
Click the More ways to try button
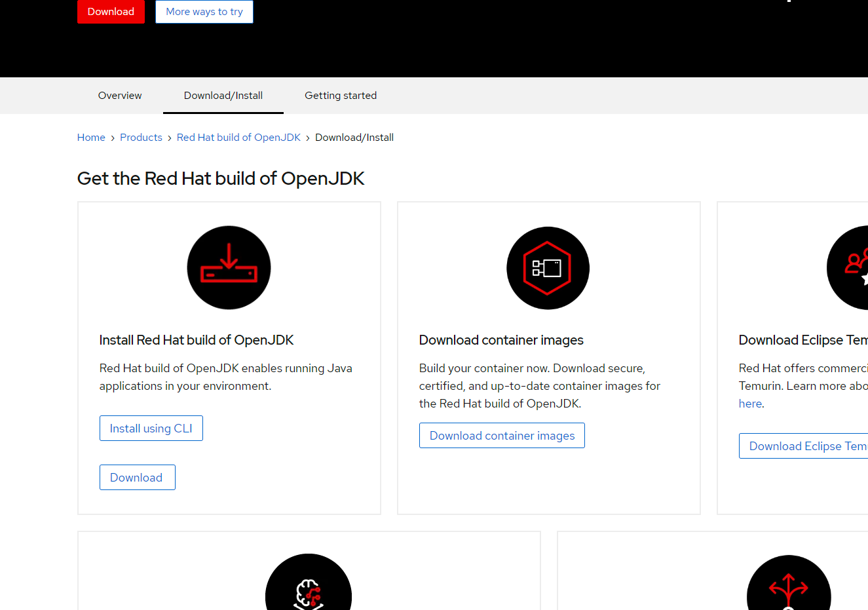[204, 12]
